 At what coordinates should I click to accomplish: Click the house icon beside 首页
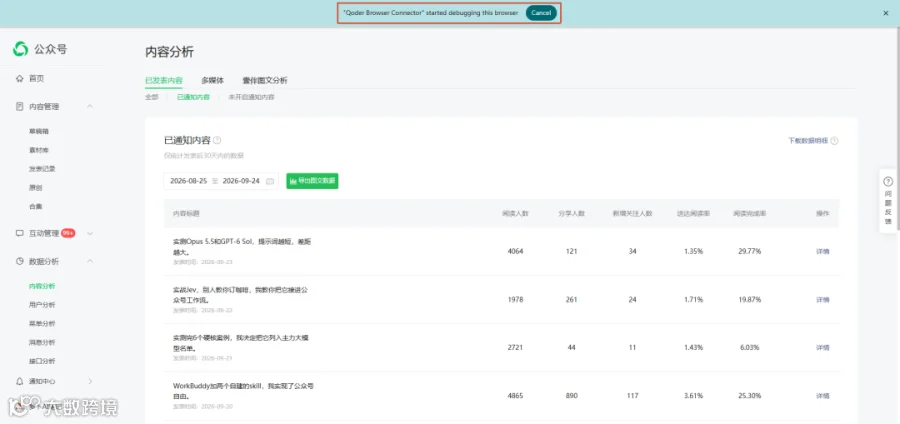pyautogui.click(x=20, y=79)
